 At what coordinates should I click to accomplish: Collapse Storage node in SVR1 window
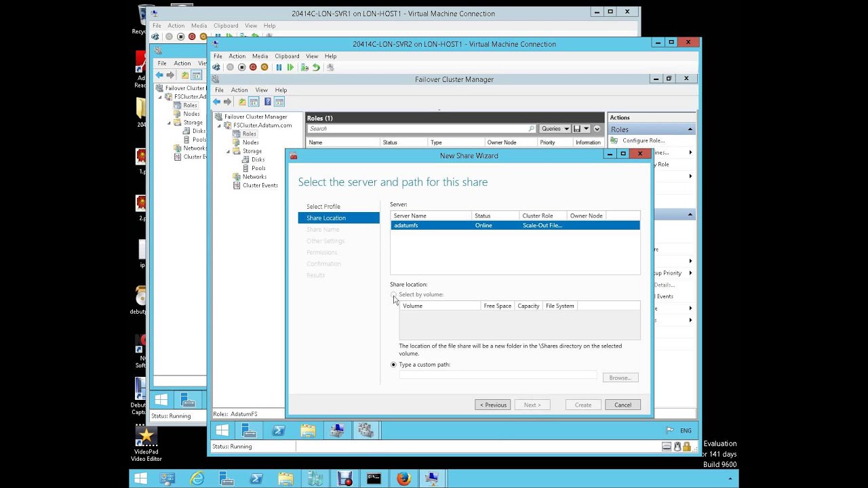tap(170, 123)
